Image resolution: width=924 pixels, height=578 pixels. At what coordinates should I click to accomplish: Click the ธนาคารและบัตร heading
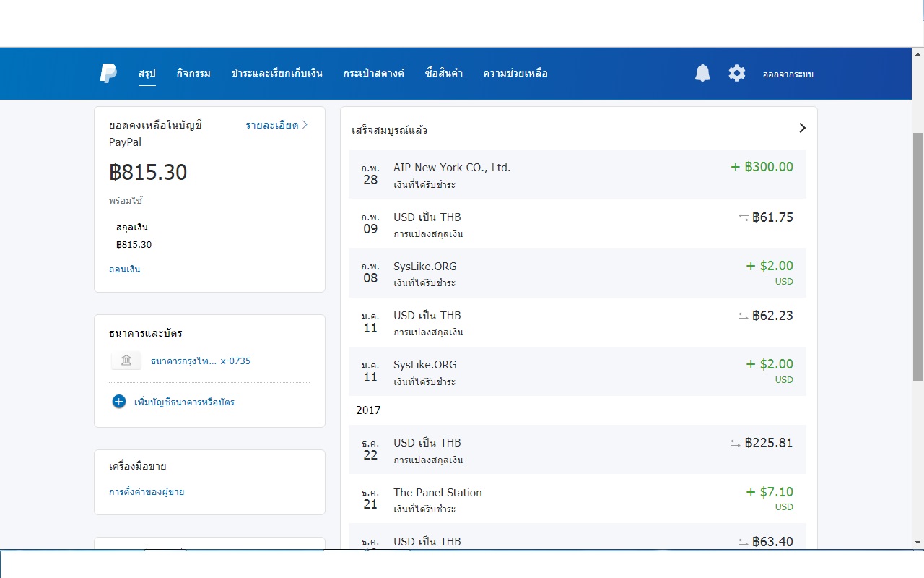click(x=146, y=333)
